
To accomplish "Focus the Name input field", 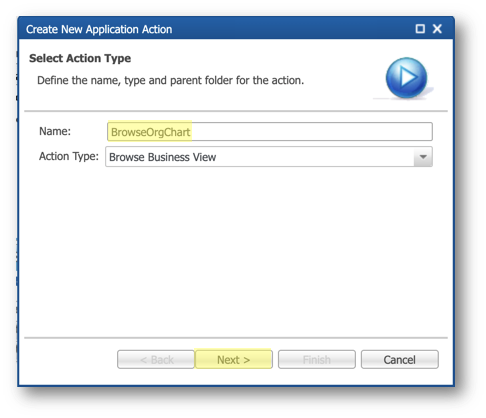I will (270, 132).
